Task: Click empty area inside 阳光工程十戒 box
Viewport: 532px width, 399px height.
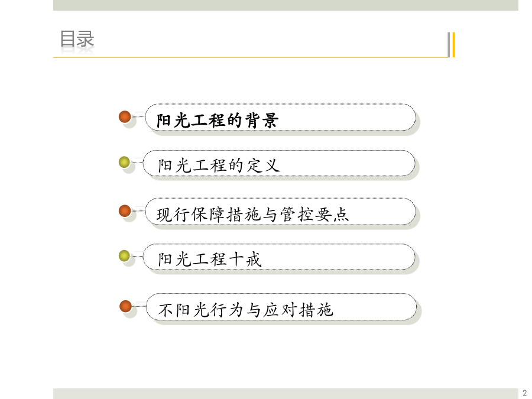Action: click(339, 257)
